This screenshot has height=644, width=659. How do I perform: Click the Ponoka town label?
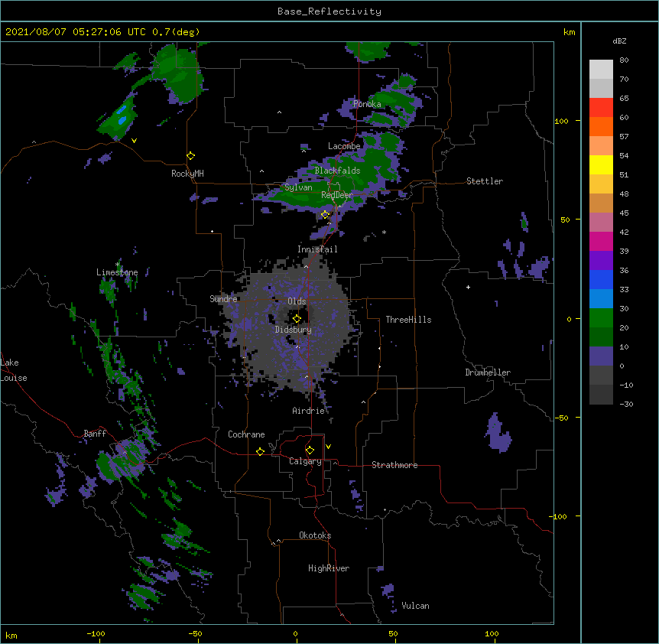click(367, 104)
